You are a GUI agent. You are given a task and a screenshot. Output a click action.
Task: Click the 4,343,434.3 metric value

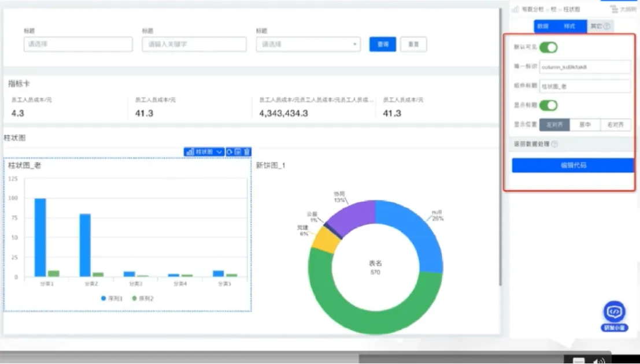(284, 113)
